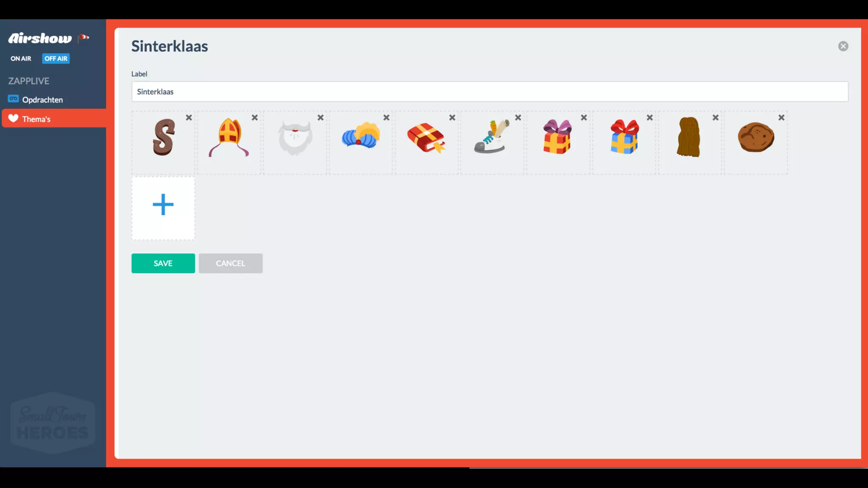This screenshot has width=868, height=488.
Task: Click the SAVE button
Action: (x=163, y=263)
